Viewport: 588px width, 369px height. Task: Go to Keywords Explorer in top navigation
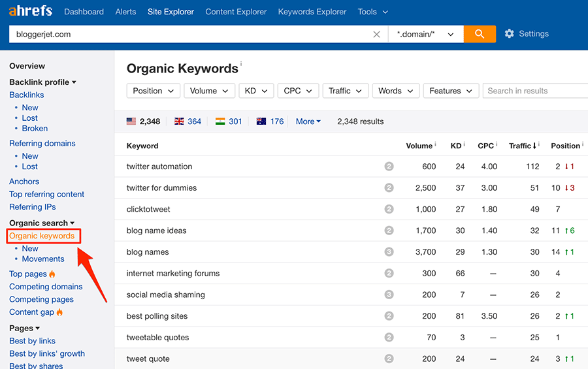tap(313, 12)
